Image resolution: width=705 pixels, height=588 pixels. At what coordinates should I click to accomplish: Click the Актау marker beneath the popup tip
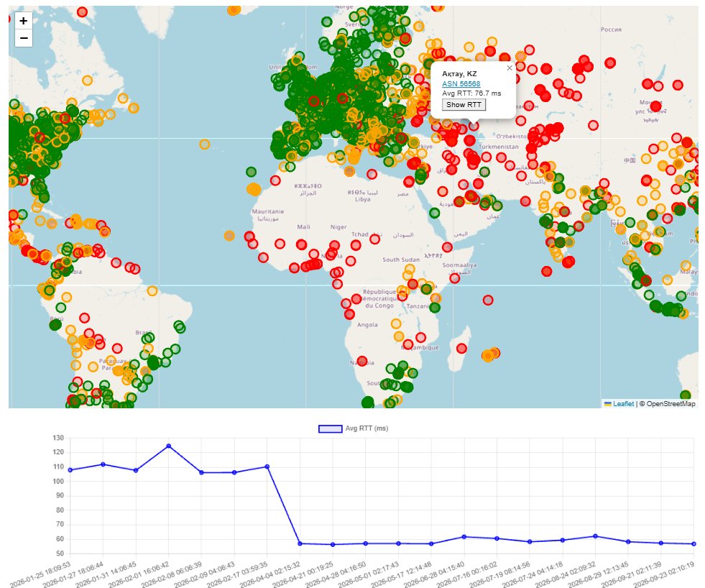tap(474, 126)
